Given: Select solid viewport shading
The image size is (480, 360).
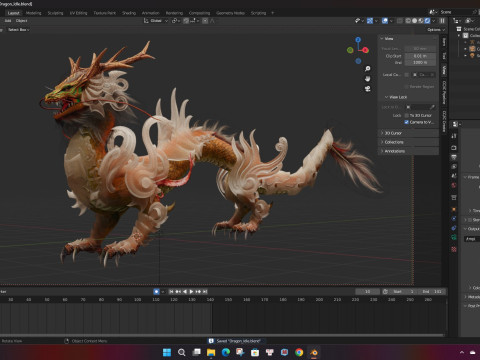Looking at the screenshot, I should tap(415, 21).
